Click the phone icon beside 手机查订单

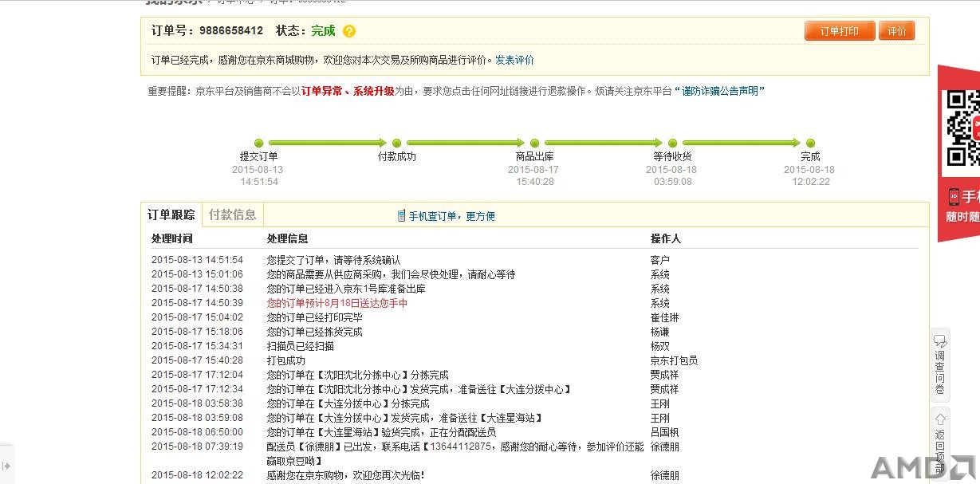pyautogui.click(x=402, y=216)
